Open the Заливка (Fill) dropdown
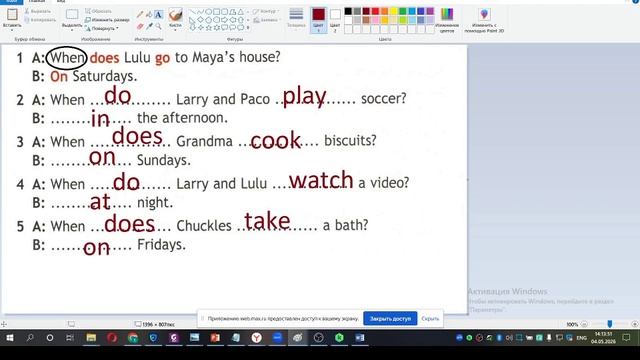Image resolution: width=640 pixels, height=360 pixels. tap(267, 20)
